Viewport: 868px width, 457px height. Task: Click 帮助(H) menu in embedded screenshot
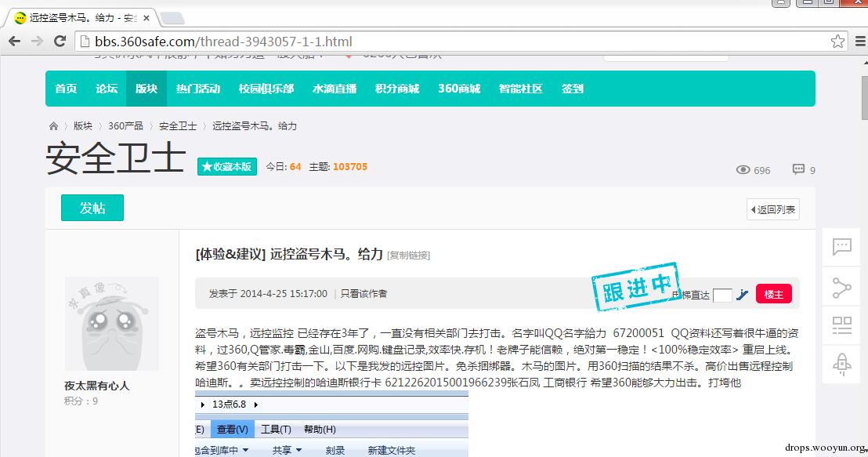point(320,430)
